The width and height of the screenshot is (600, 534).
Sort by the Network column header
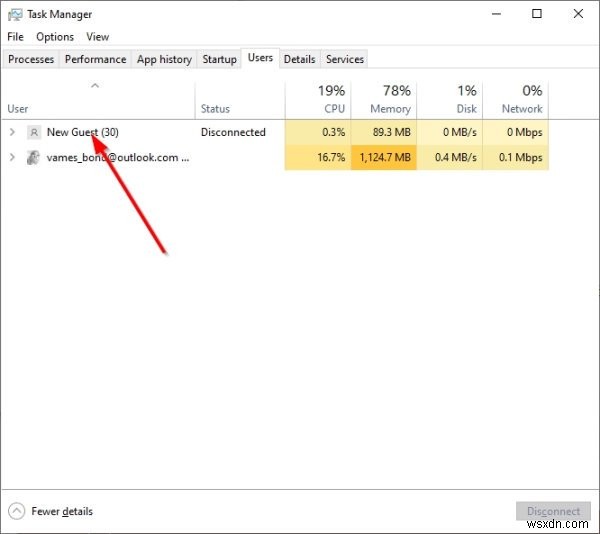click(515, 100)
